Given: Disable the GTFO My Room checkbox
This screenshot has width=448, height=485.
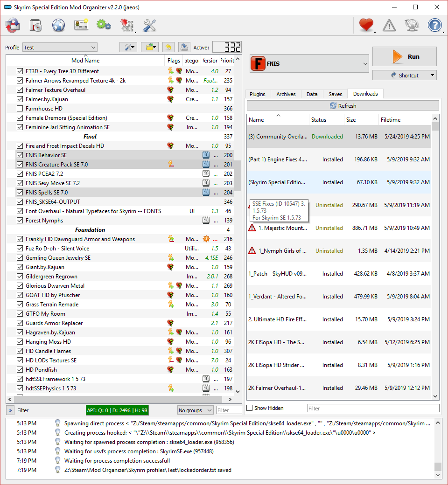Looking at the screenshot, I should click(20, 314).
